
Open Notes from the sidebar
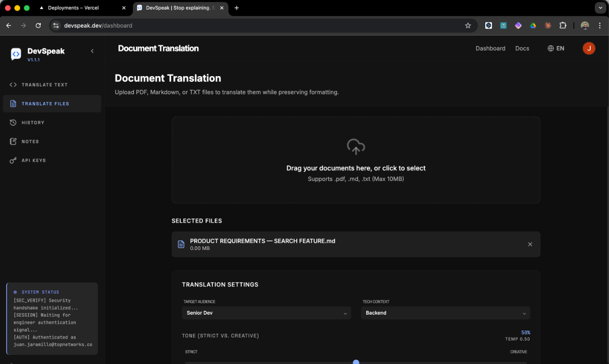click(52, 141)
